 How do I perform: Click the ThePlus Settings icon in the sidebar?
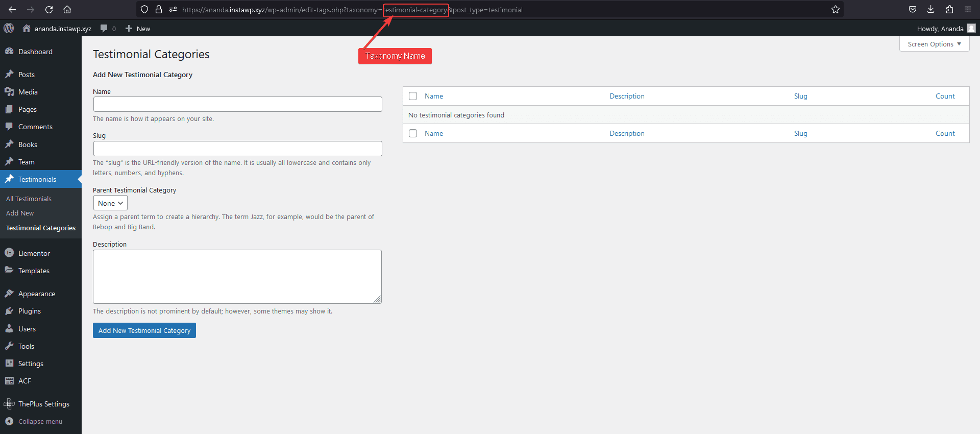click(9, 404)
